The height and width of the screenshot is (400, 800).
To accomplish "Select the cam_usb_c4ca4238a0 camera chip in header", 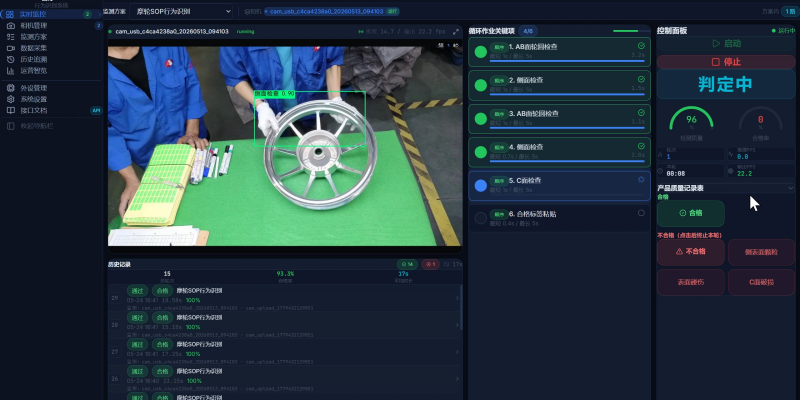I will (x=332, y=11).
